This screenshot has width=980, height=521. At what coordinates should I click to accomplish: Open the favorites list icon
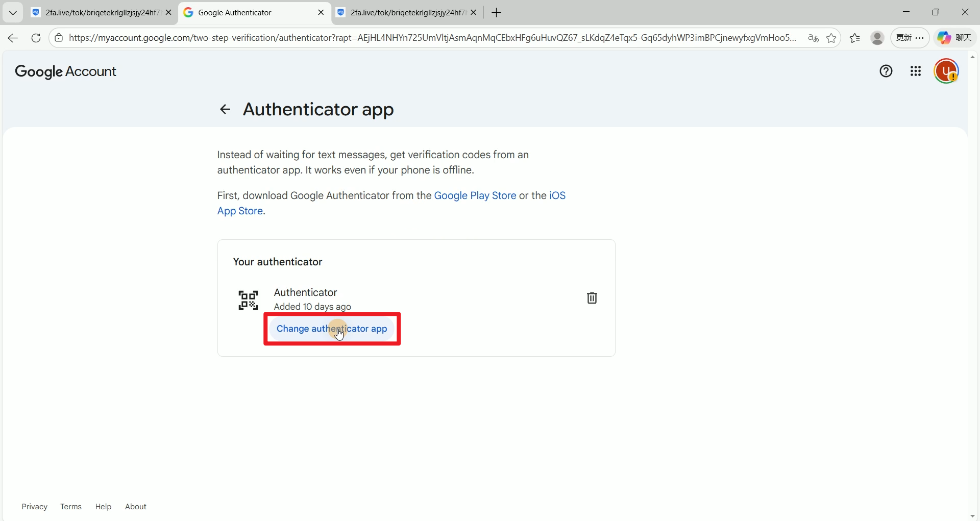tap(855, 38)
